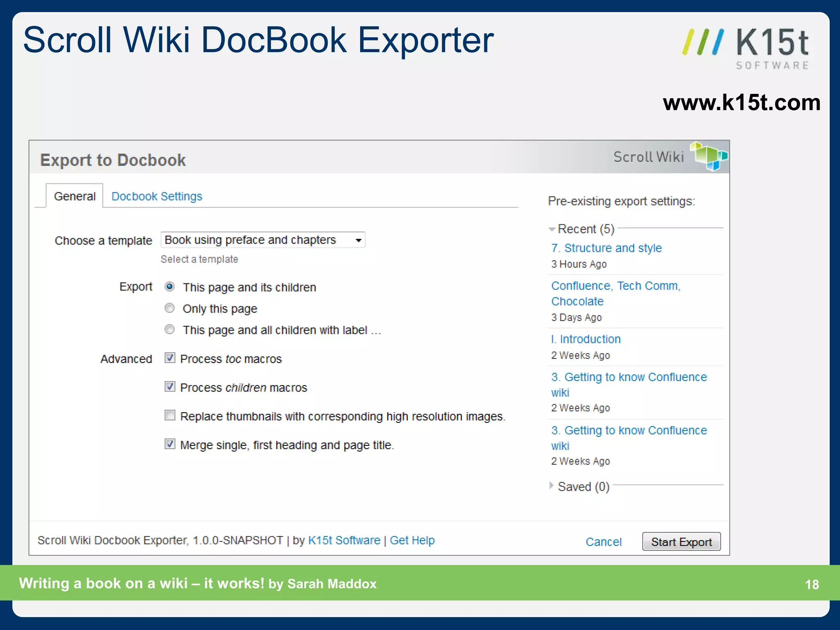Follow the K15t Software link in footer
Image resolution: width=840 pixels, height=630 pixels.
click(x=344, y=540)
